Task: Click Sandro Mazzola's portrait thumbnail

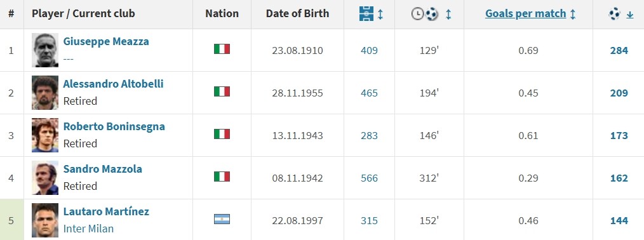Action: point(45,178)
